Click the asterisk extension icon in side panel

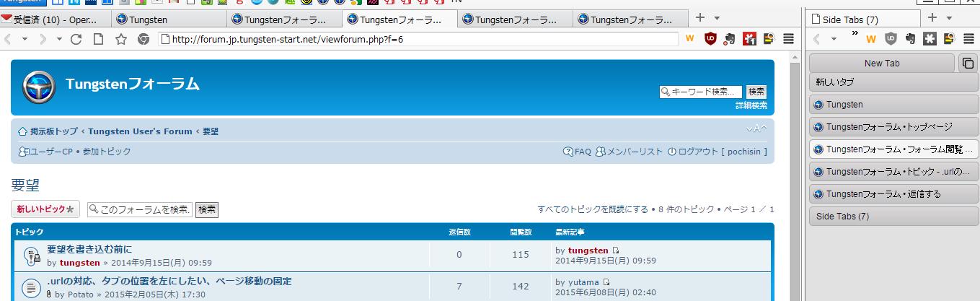[930, 39]
